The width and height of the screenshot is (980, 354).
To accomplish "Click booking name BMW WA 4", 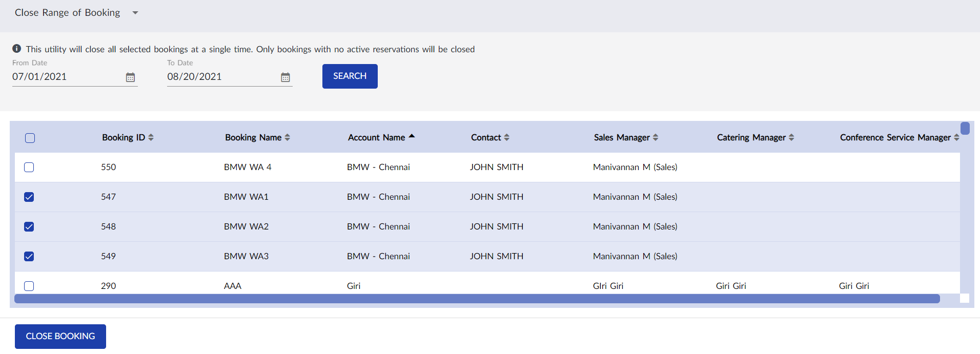I will click(248, 167).
